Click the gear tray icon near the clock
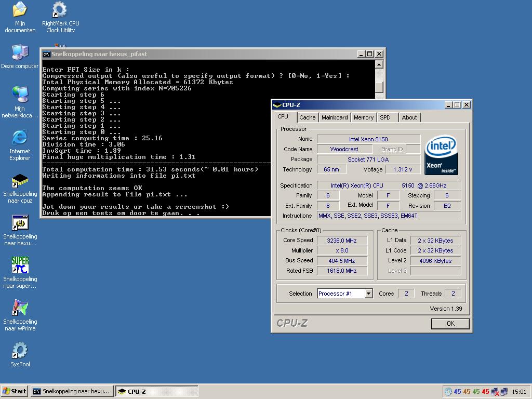The width and height of the screenshot is (532, 399). click(x=448, y=392)
